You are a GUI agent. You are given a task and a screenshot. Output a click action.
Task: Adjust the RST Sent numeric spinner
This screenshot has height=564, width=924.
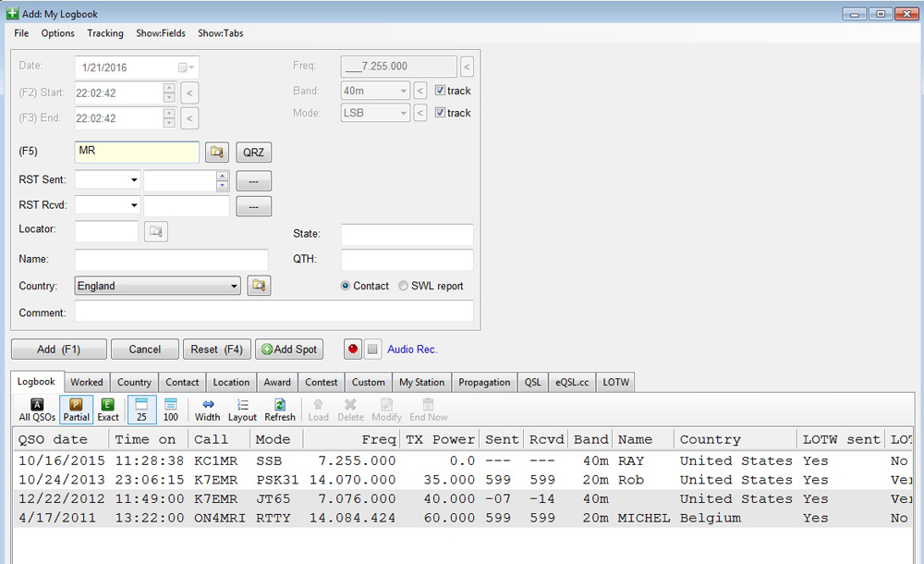pyautogui.click(x=222, y=180)
